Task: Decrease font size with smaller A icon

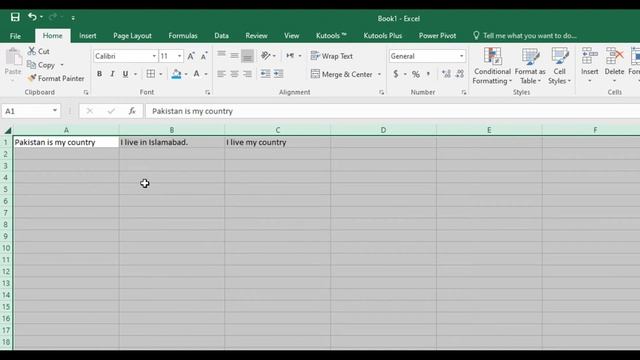Action: (x=204, y=56)
